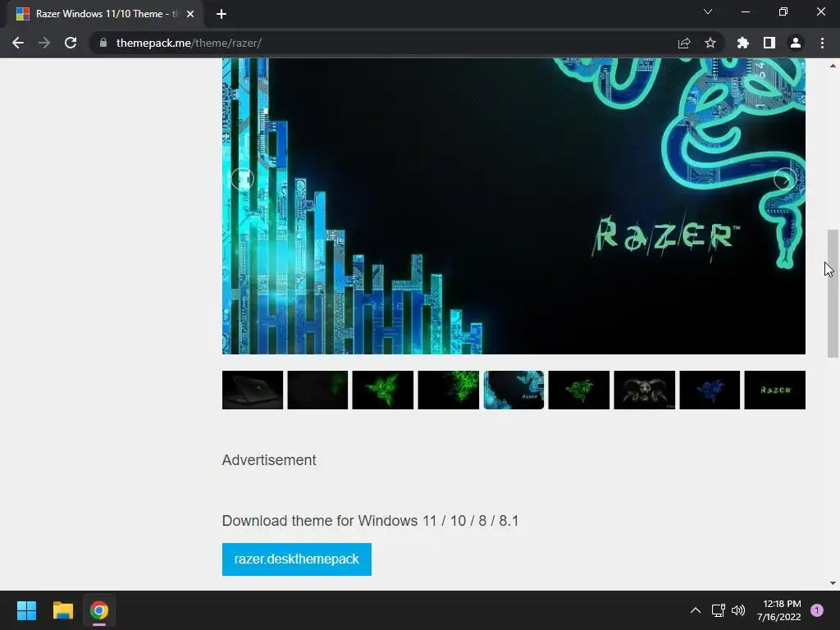Viewport: 840px width, 630px height.
Task: Click the lock icon in address bar
Action: click(103, 43)
